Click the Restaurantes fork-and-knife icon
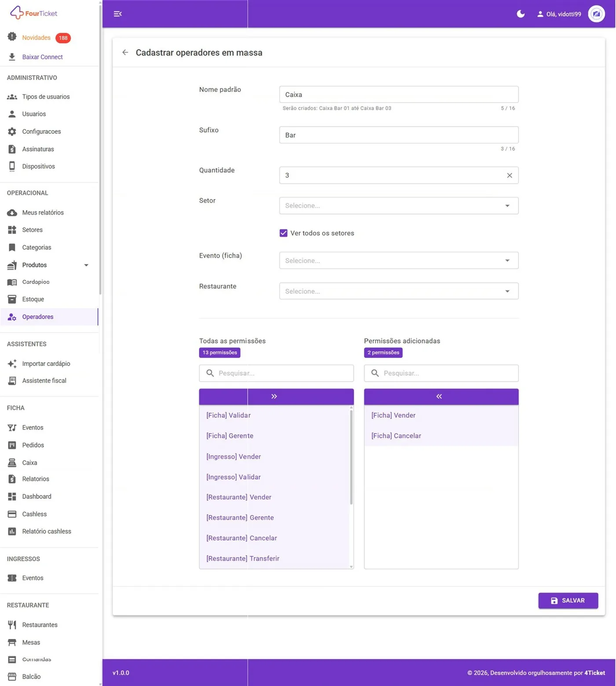616x686 pixels. (x=12, y=625)
